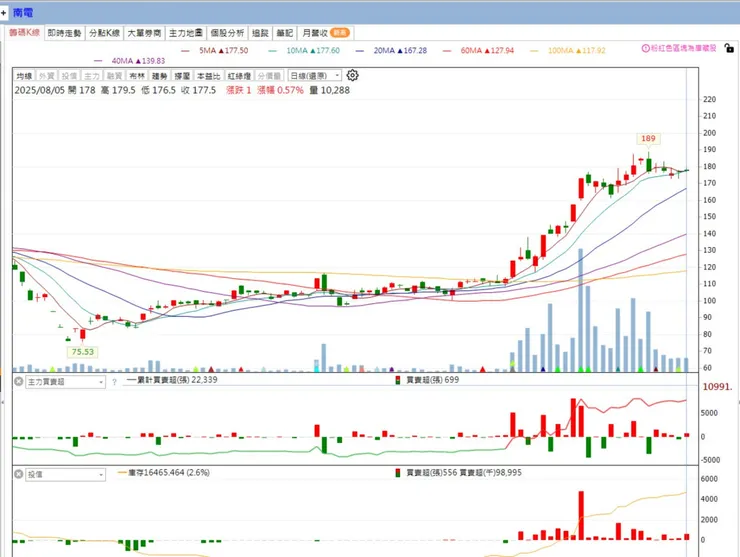
Task: Click the 100MA ▲117.92 value
Action: point(576,51)
